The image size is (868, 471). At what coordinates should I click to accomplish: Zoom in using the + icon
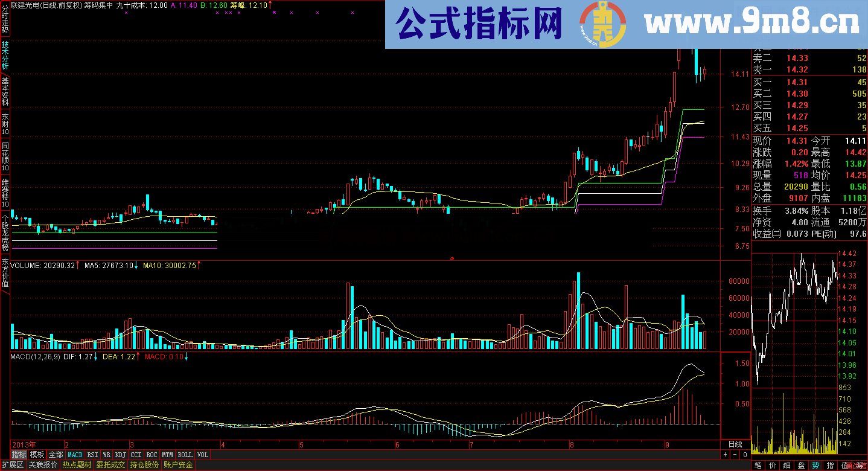click(x=725, y=454)
